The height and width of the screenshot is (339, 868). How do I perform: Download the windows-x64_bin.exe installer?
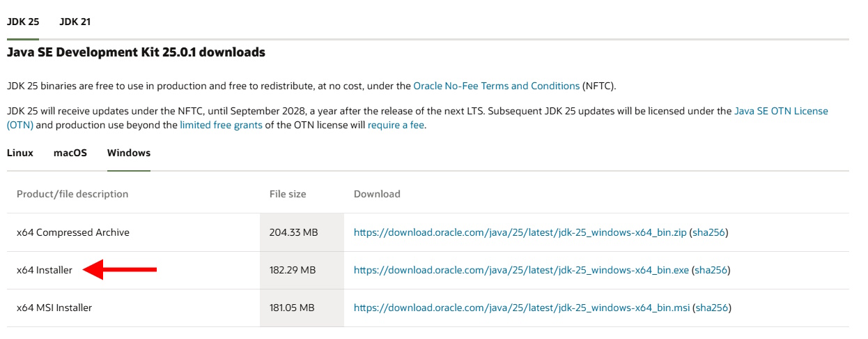[x=521, y=270]
